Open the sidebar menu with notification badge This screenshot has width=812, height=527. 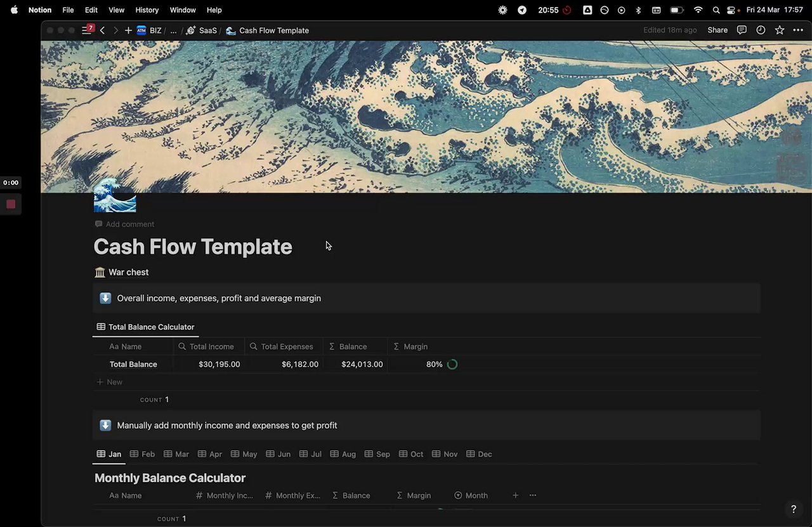click(88, 30)
